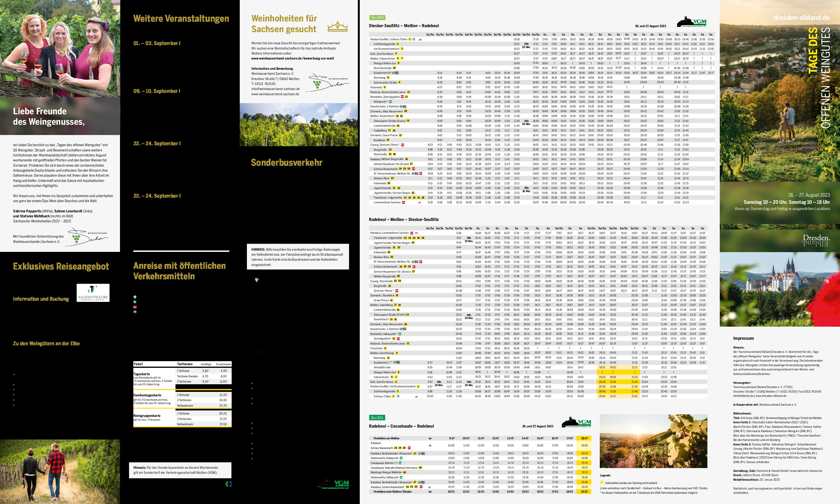Select the 09. – 10. September date
840x504 pixels.
tap(157, 91)
